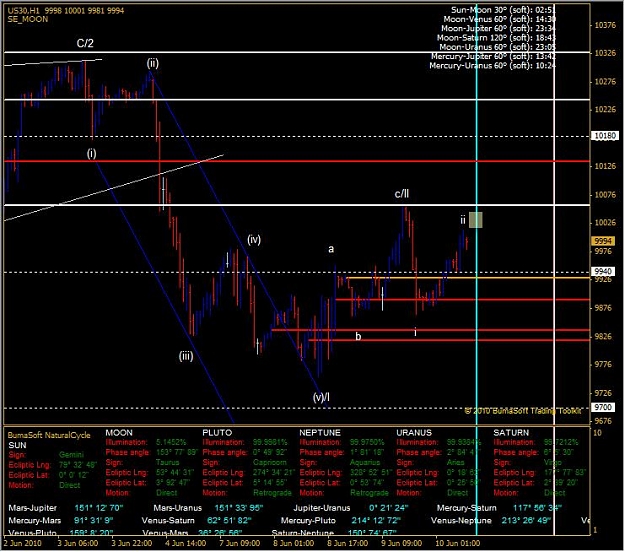Select the (ii) wave label near the top
Image resolution: width=625 pixels, height=552 pixels.
click(153, 63)
